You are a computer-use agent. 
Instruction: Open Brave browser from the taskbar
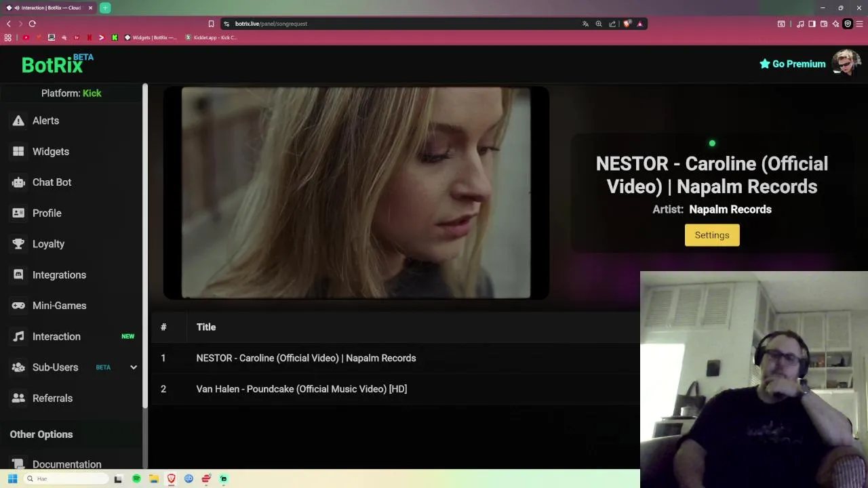(172, 479)
